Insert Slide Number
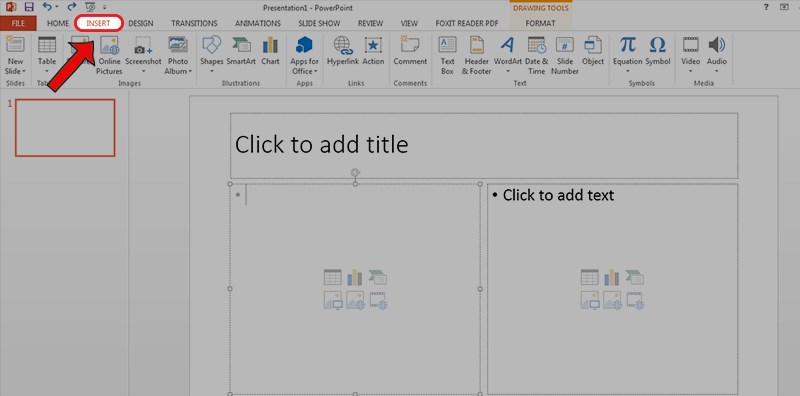 [565, 55]
